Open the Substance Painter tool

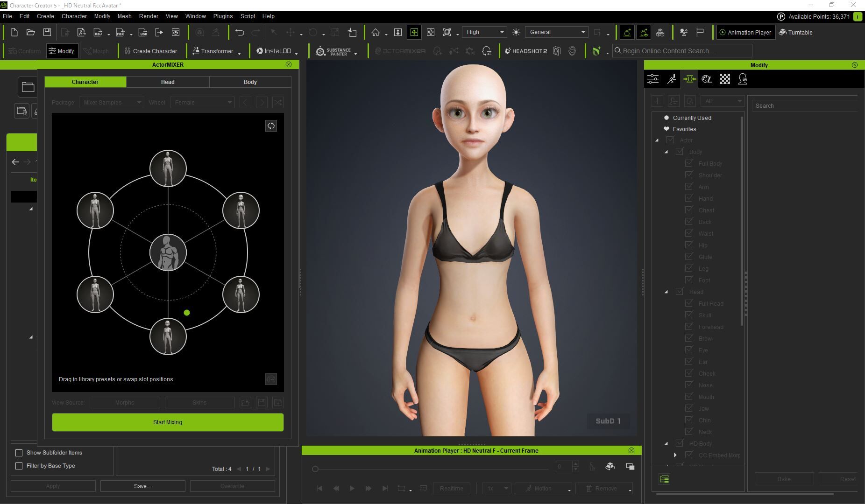point(333,51)
